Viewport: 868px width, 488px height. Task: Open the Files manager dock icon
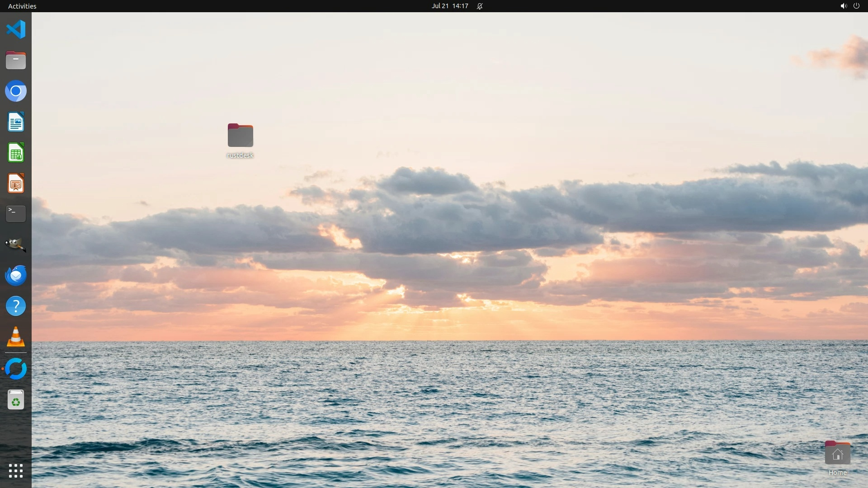pos(16,61)
